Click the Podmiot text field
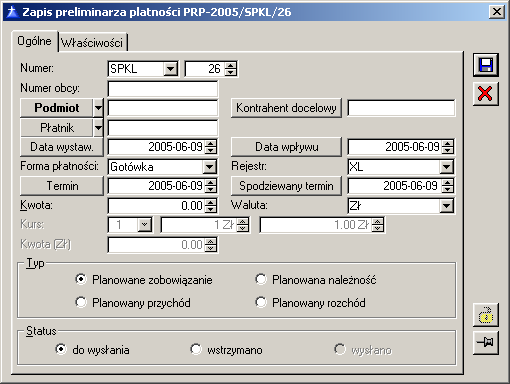This screenshot has height=384, width=510. (163, 108)
